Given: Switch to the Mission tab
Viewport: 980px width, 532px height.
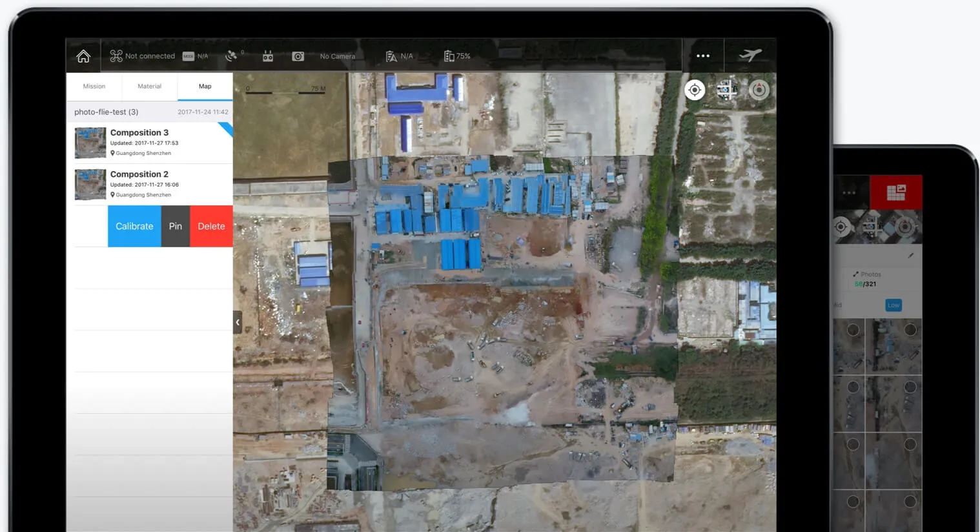Looking at the screenshot, I should point(94,87).
